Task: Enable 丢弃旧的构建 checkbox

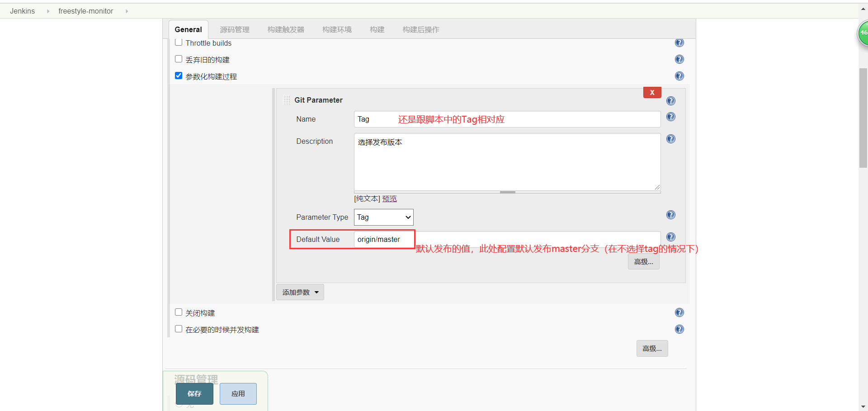Action: [179, 59]
